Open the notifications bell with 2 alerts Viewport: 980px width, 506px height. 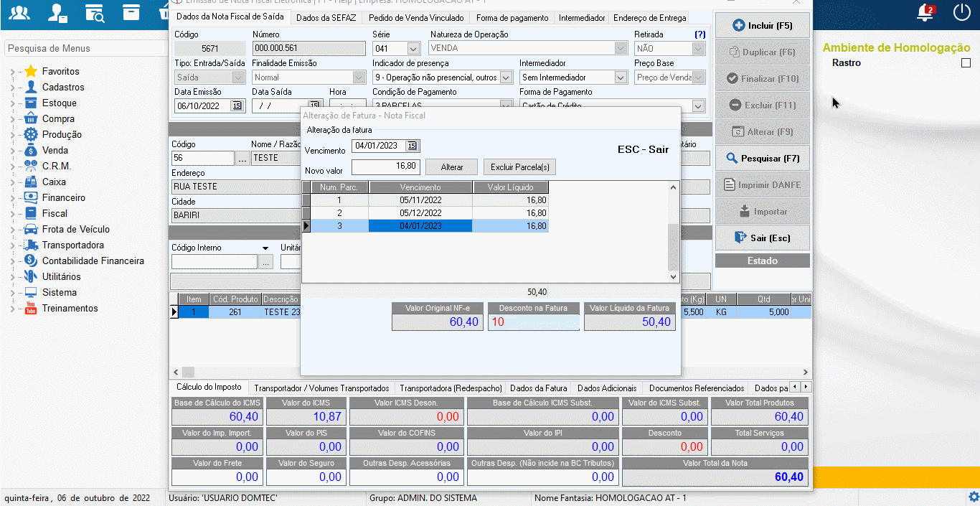point(926,12)
